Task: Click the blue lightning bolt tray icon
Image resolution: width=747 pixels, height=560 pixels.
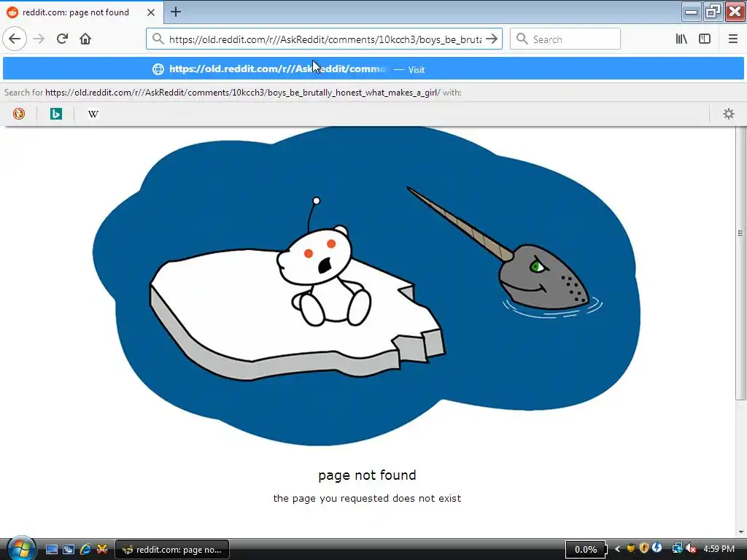Action: click(x=657, y=548)
